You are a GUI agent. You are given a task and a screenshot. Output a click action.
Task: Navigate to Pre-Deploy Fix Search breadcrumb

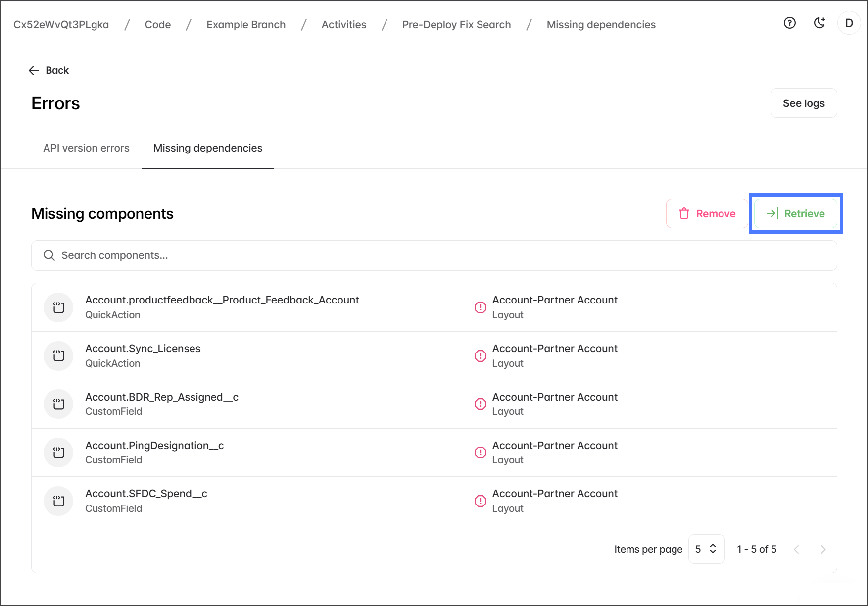click(456, 25)
